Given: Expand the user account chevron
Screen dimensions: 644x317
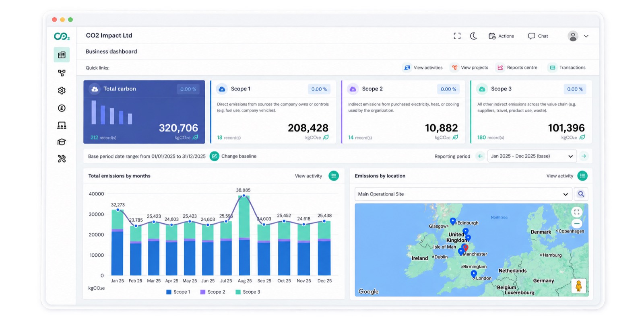Looking at the screenshot, I should (586, 36).
